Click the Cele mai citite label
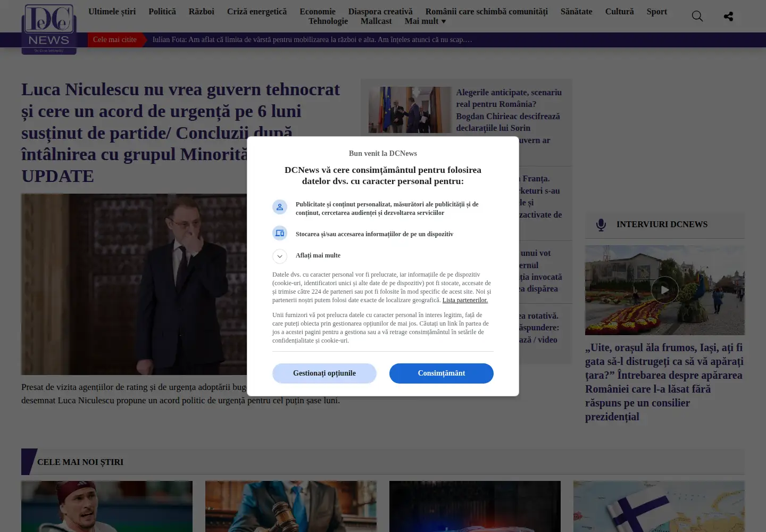Viewport: 766px width, 532px height. 115,39
